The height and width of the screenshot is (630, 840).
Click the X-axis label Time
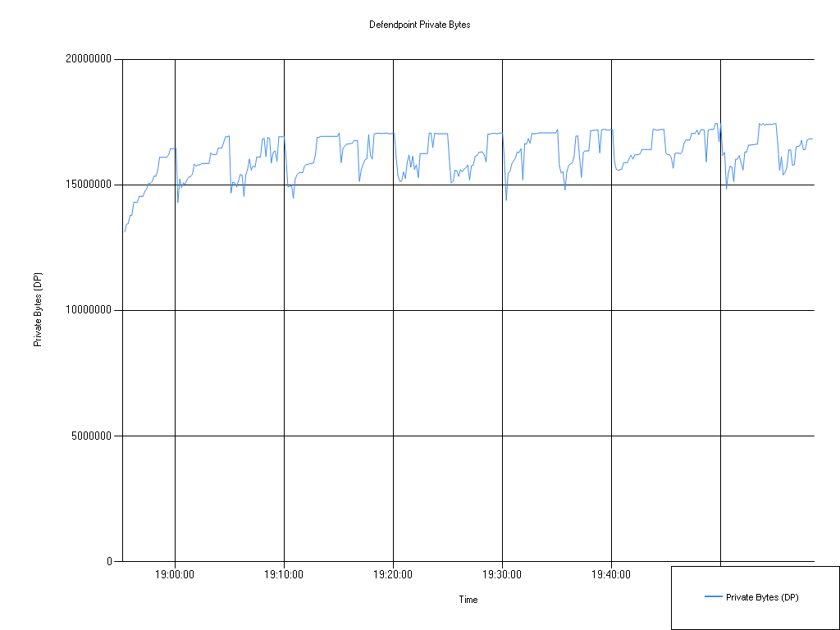click(x=467, y=600)
